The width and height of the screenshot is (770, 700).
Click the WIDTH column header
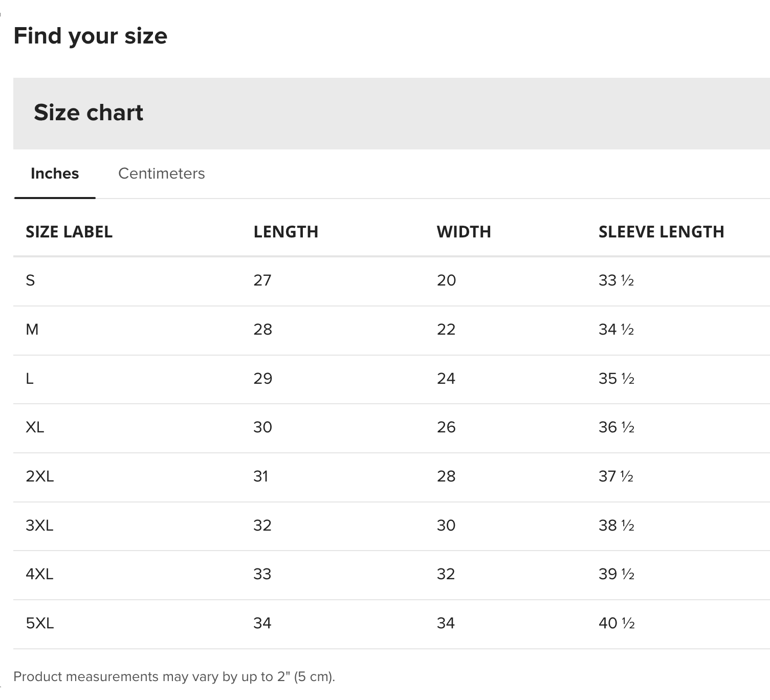[464, 232]
